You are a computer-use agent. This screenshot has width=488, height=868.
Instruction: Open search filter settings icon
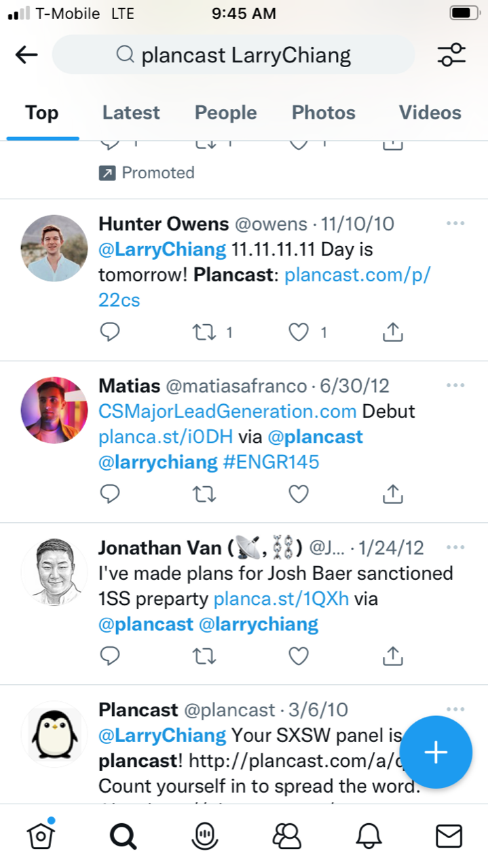tap(451, 55)
